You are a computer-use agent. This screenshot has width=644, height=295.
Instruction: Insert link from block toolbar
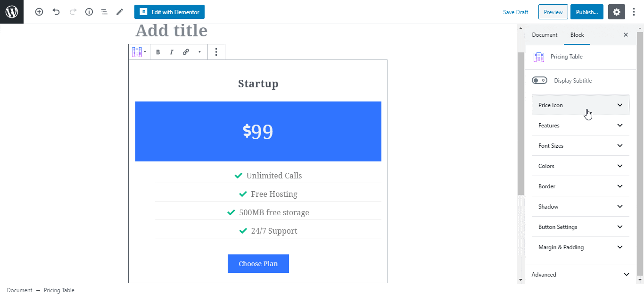click(x=186, y=52)
